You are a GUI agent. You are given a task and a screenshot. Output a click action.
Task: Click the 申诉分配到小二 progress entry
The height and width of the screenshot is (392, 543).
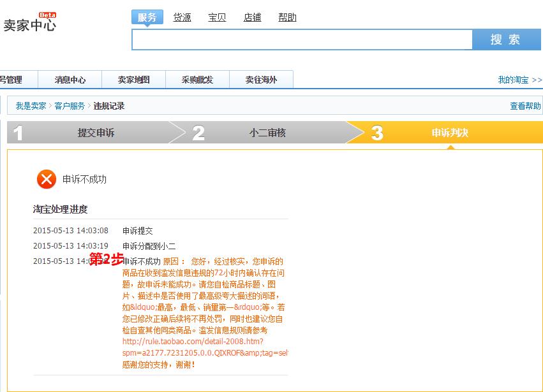(149, 246)
